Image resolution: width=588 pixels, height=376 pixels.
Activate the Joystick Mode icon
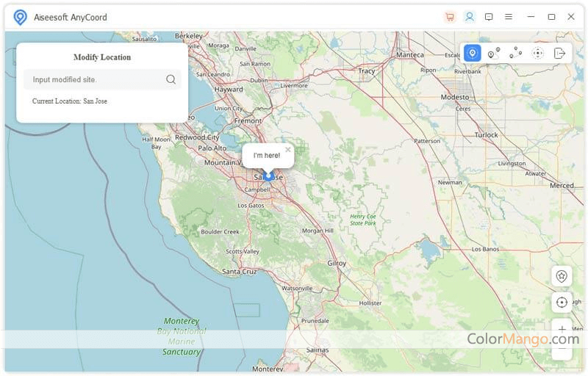click(x=538, y=53)
